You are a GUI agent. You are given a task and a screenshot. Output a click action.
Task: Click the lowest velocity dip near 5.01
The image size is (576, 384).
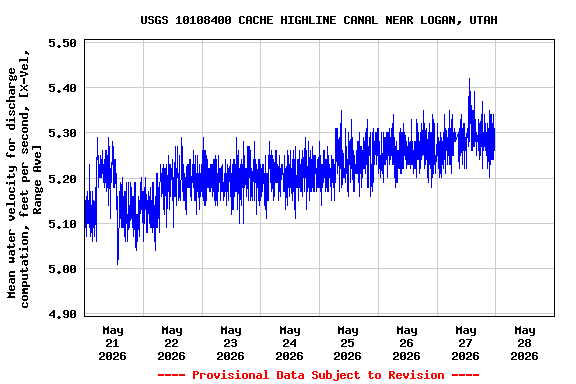click(x=118, y=263)
